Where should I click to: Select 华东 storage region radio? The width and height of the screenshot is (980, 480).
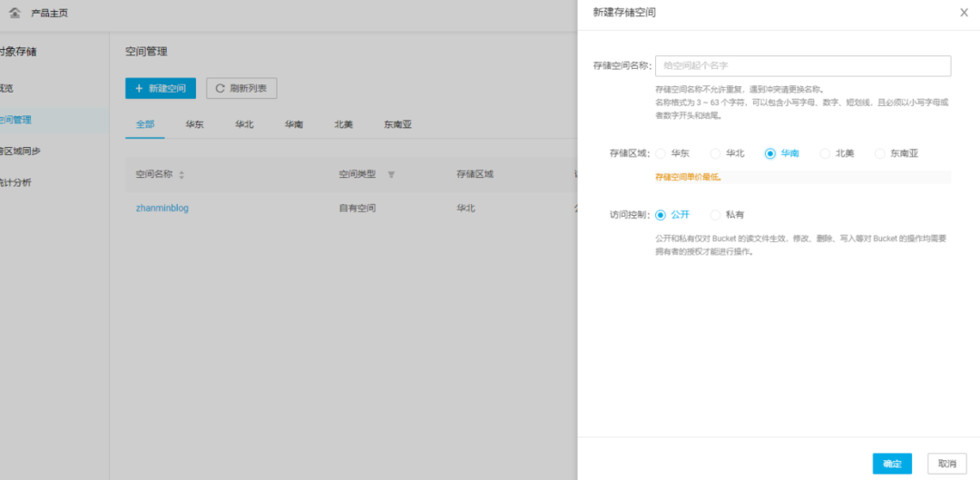coord(661,153)
